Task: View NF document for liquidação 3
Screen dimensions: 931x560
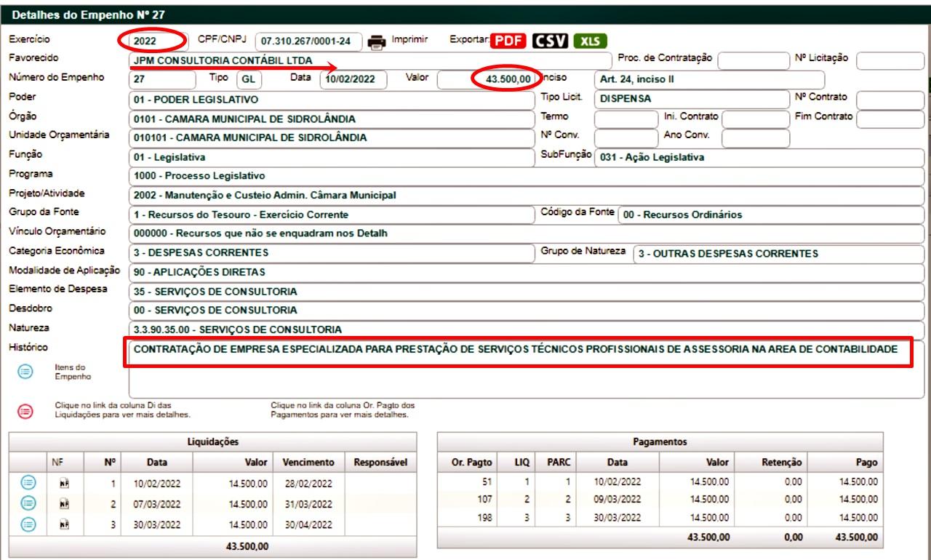Action: (x=64, y=524)
